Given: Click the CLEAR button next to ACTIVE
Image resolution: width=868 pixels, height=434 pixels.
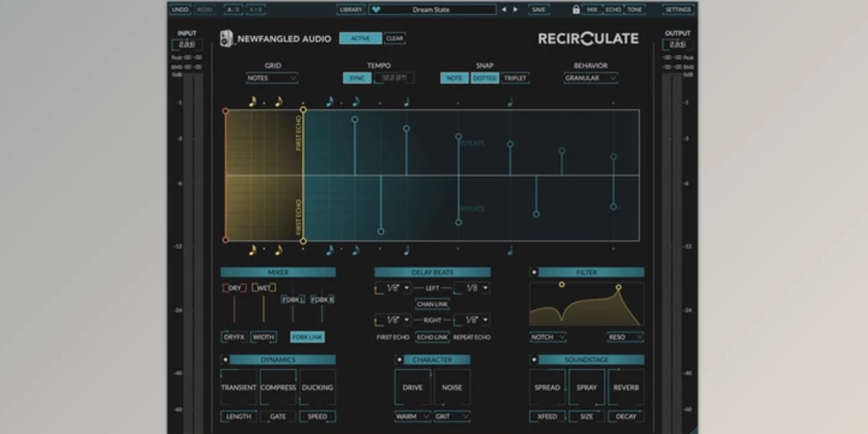Looking at the screenshot, I should (394, 39).
